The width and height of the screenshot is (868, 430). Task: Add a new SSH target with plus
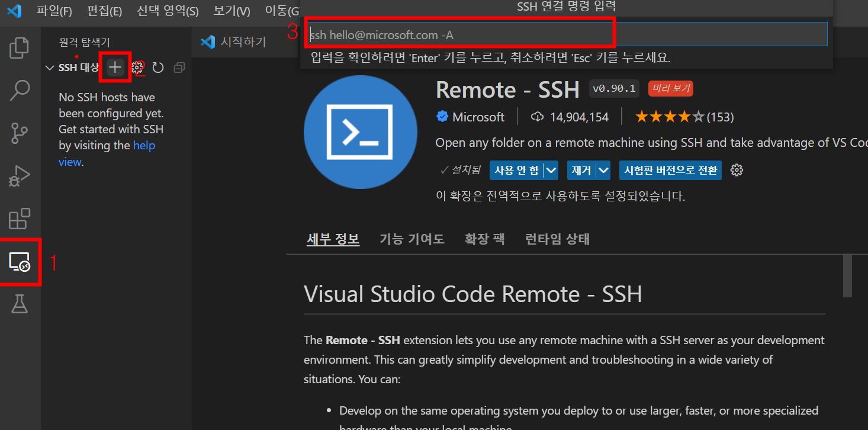pyautogui.click(x=115, y=68)
